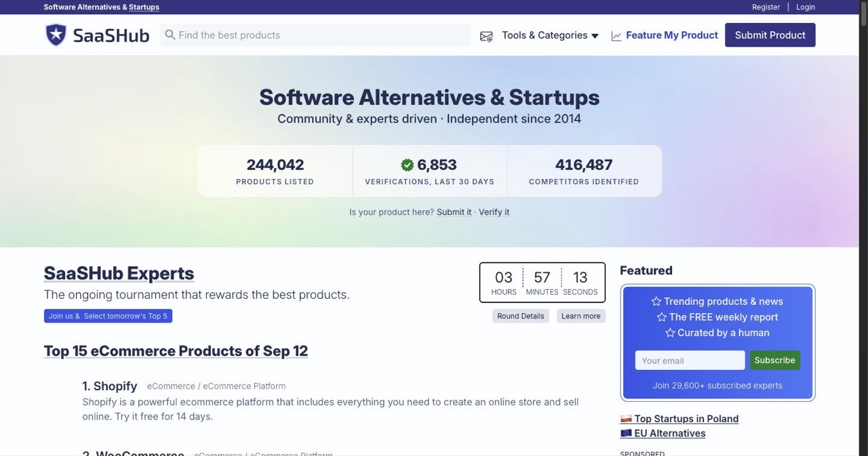Follow the eCommerce Platform category link next to Shopify
This screenshot has height=456, width=868.
click(244, 386)
